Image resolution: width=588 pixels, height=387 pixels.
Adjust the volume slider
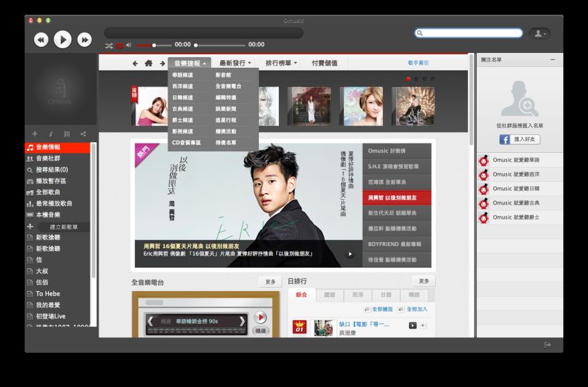[153, 46]
